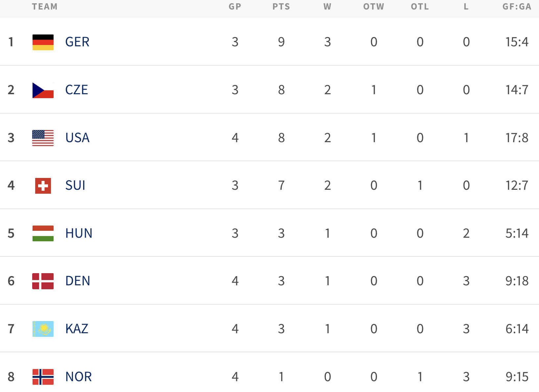The width and height of the screenshot is (539, 392).
Task: Click the Switzerland flag icon
Action: [43, 186]
